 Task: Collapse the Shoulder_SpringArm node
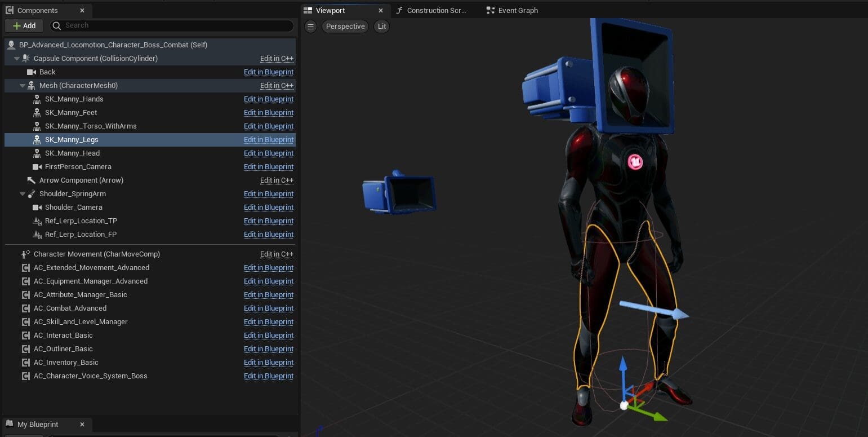tap(22, 194)
